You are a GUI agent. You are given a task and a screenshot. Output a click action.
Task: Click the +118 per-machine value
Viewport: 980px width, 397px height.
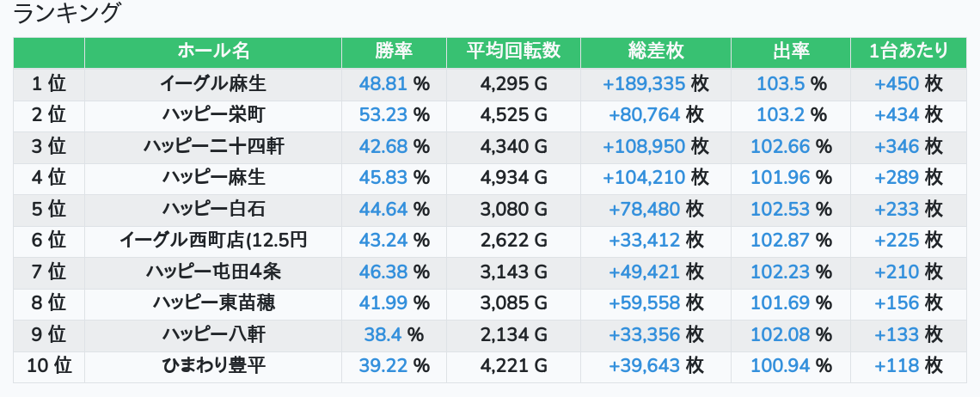pos(897,366)
